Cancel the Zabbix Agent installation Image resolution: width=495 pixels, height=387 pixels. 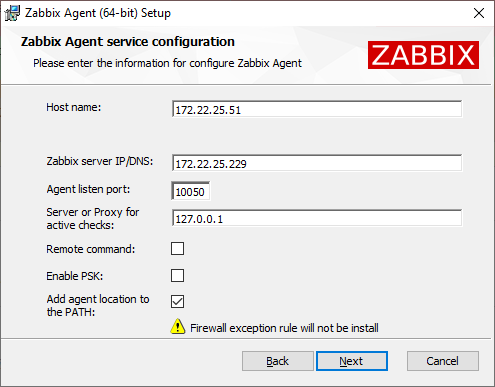pyautogui.click(x=443, y=361)
